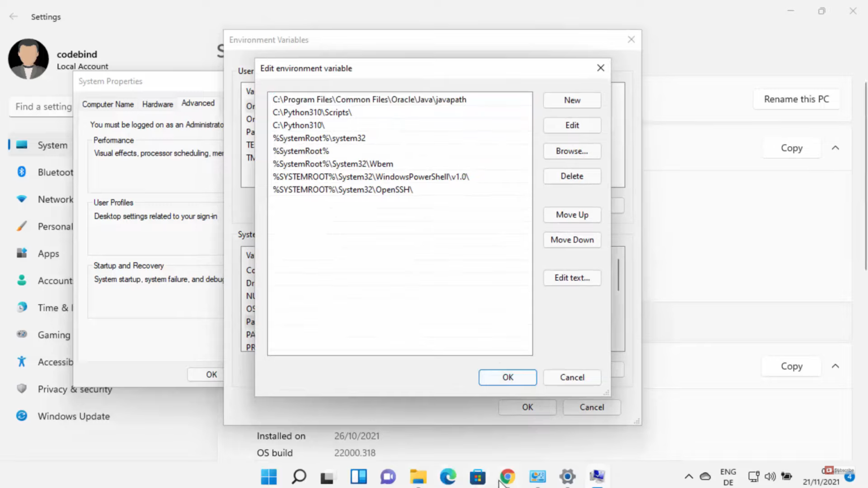Image resolution: width=868 pixels, height=488 pixels.
Task: Open Microsoft Store from the taskbar
Action: (x=478, y=477)
